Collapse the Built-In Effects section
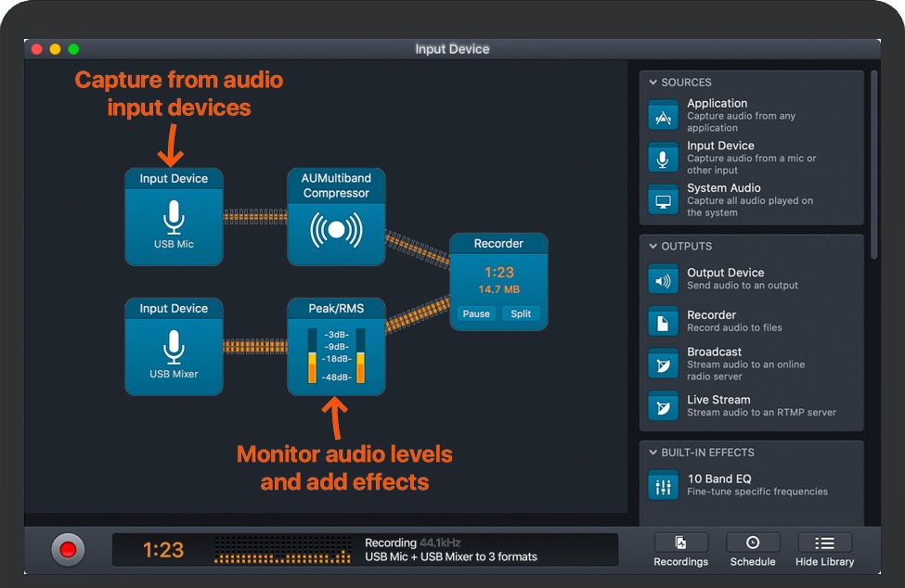 tap(653, 453)
